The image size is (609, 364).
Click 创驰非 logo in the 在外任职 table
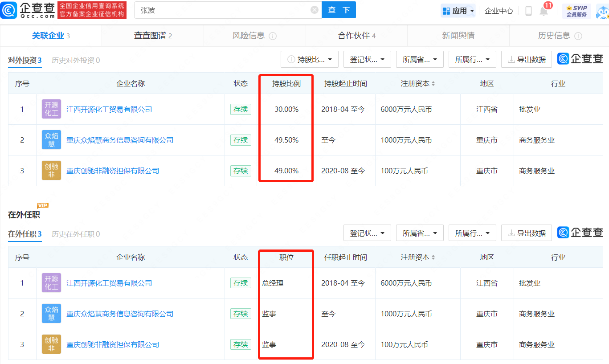click(51, 344)
